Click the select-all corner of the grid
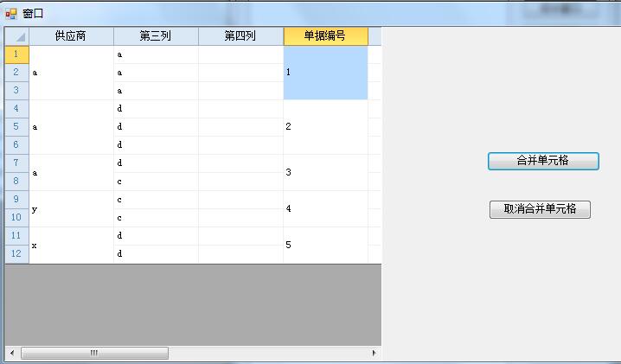Image resolution: width=621 pixels, height=364 pixels. coord(16,36)
